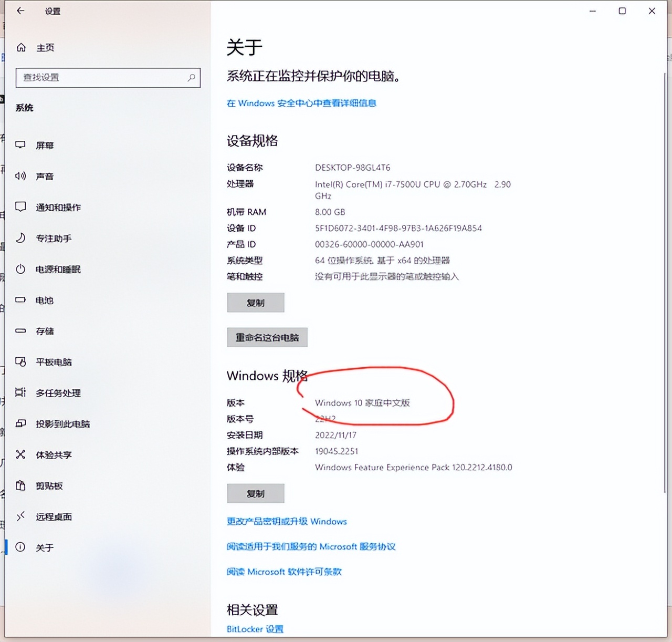
Task: Open 剪贴板 clipboard settings
Action: click(x=49, y=486)
